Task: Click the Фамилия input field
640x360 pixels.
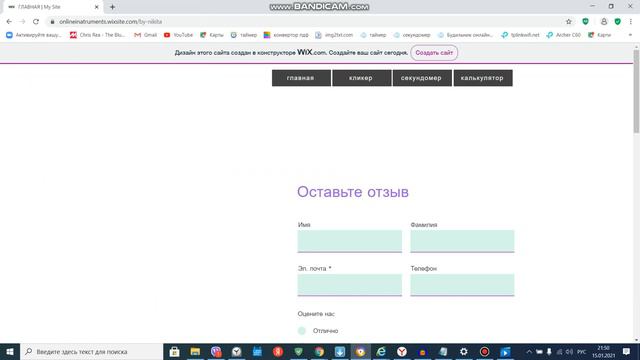Action: click(462, 241)
